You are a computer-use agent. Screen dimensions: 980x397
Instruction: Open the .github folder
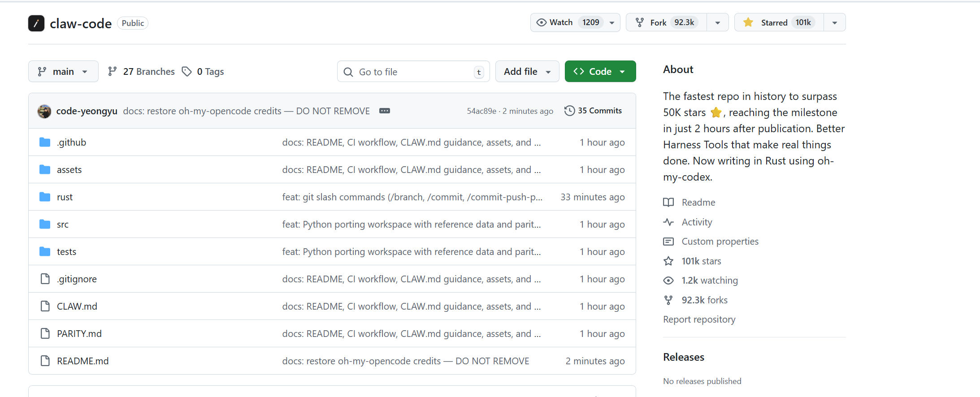(71, 142)
